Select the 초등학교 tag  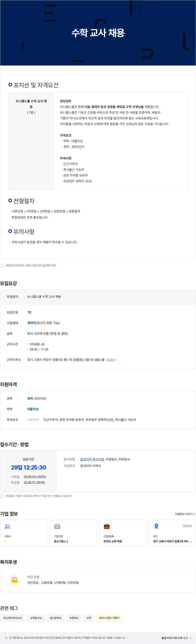click(x=74, y=618)
